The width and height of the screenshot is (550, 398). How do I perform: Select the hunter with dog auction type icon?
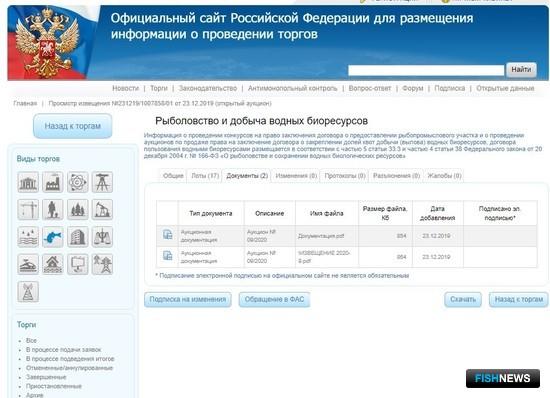pos(53,209)
